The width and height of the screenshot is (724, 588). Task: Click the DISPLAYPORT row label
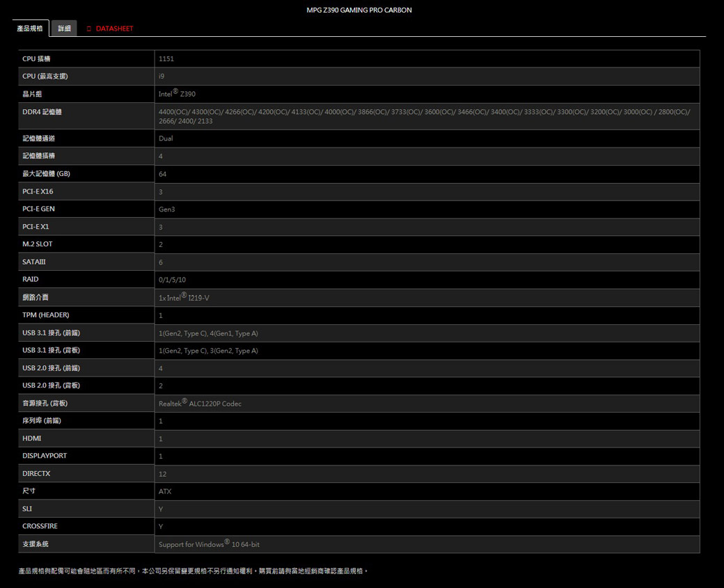click(45, 455)
